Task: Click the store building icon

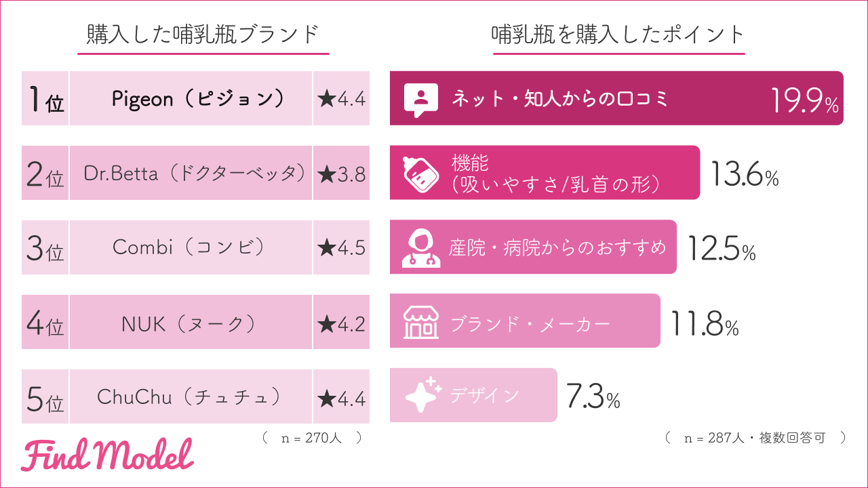Action: point(421,321)
